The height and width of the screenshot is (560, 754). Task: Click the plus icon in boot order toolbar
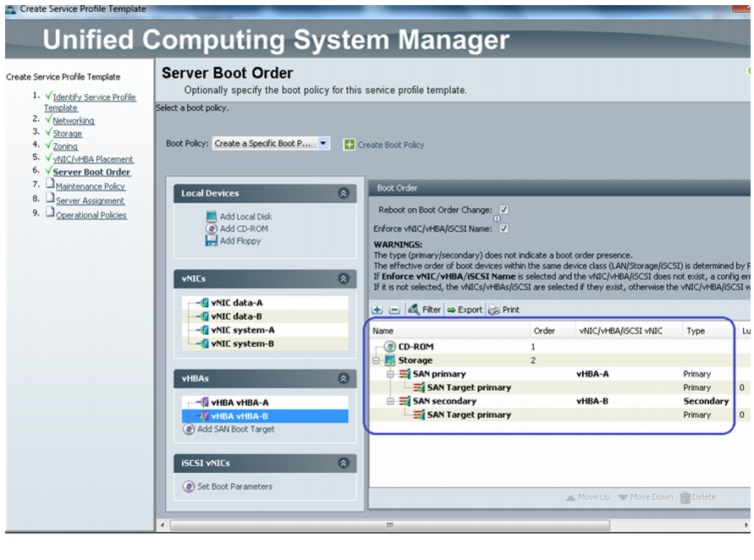click(377, 310)
